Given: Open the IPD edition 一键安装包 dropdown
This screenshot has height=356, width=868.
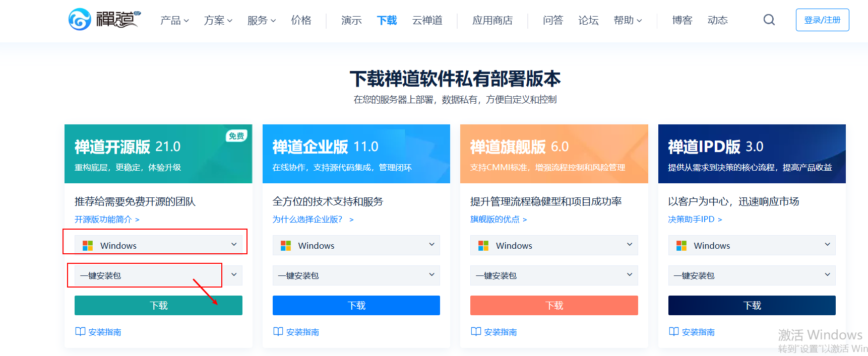Looking at the screenshot, I should [752, 275].
